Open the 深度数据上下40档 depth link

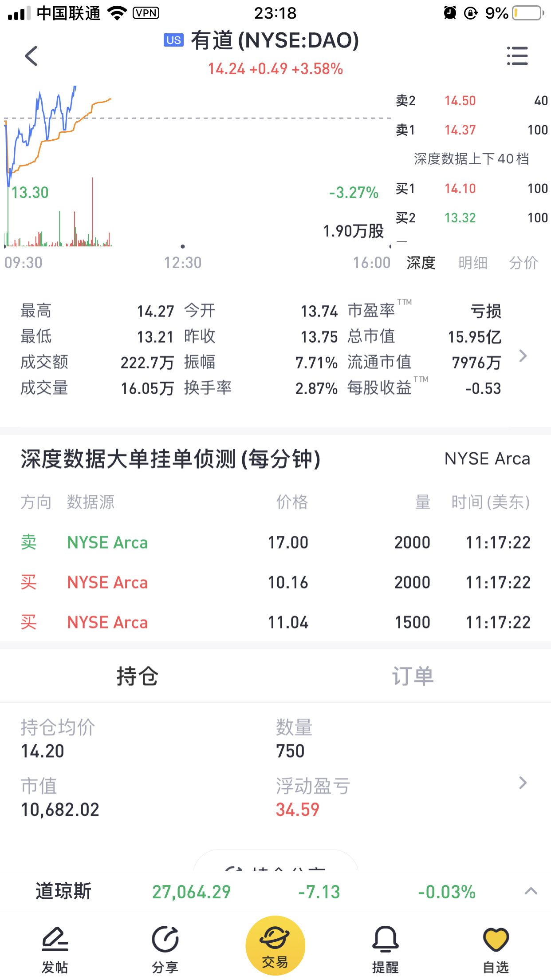pyautogui.click(x=472, y=159)
